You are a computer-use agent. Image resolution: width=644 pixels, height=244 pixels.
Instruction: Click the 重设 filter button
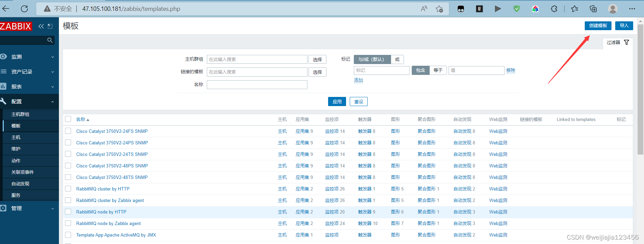tap(359, 102)
